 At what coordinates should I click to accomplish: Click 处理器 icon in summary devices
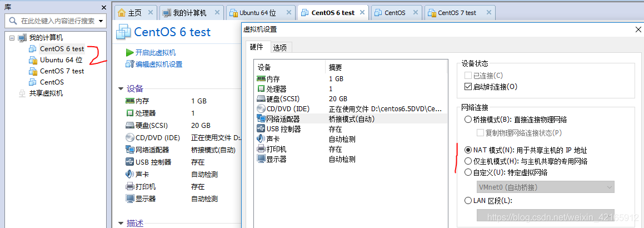tap(130, 113)
